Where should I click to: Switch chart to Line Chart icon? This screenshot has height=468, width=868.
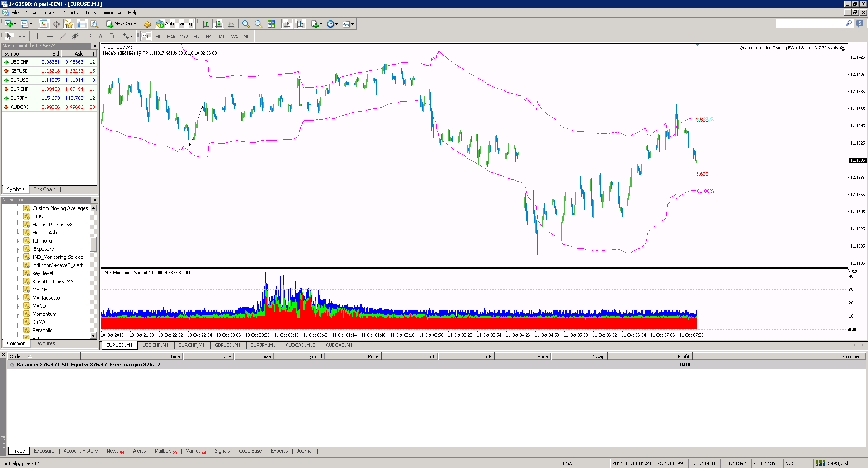click(231, 24)
